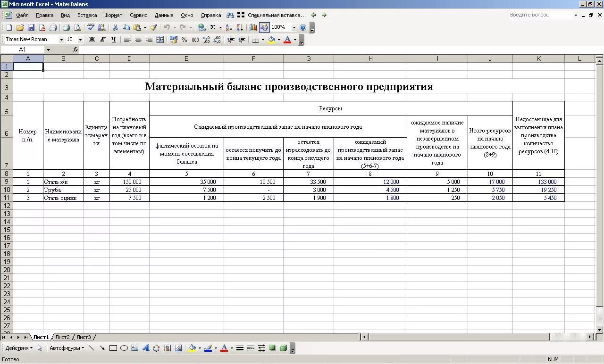Open Excel Help with the question mark icon
The width and height of the screenshot is (604, 364).
click(x=303, y=27)
